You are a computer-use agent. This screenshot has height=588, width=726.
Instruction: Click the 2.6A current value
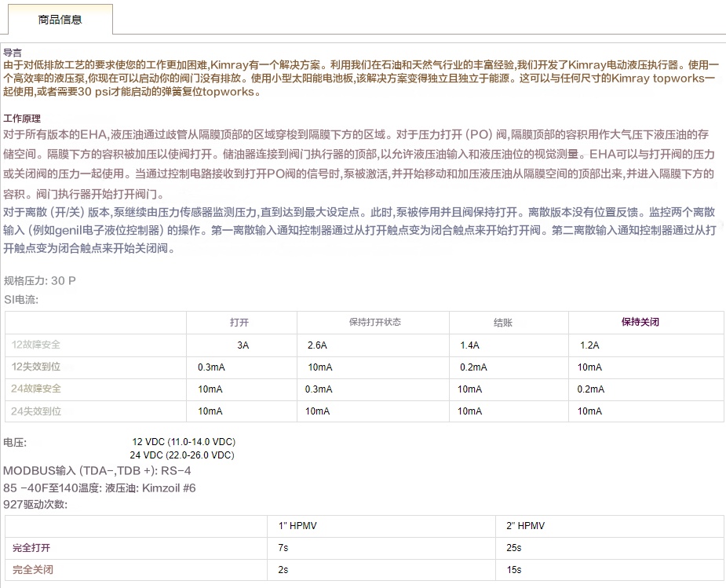pyautogui.click(x=317, y=345)
